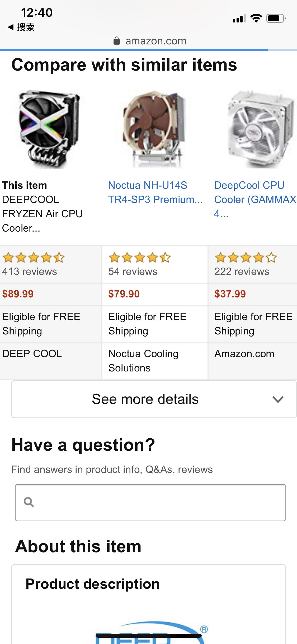Click the chevron on See more details
Image resolution: width=297 pixels, height=644 pixels.
pyautogui.click(x=278, y=399)
